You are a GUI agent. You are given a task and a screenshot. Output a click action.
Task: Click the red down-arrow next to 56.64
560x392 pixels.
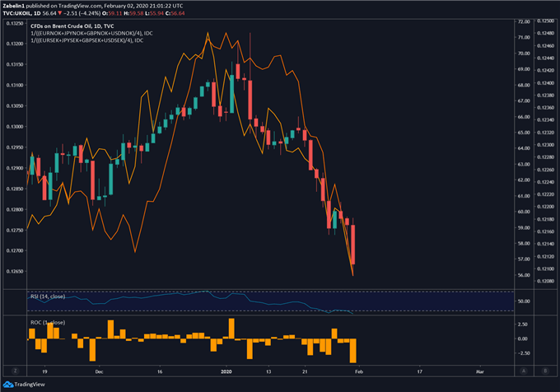[60, 13]
